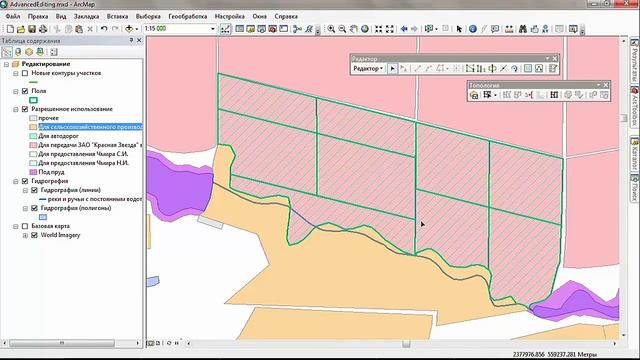
Task: Open the map scale dropdown
Action: (213, 29)
